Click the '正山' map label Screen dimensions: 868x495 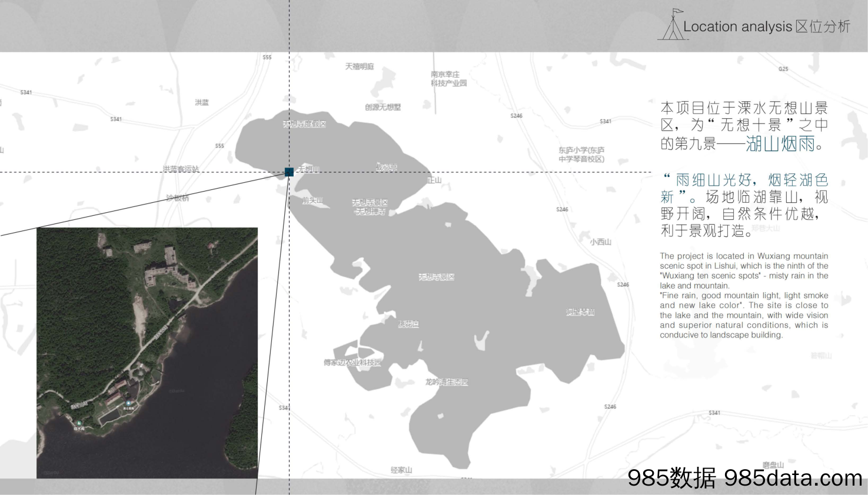(434, 180)
